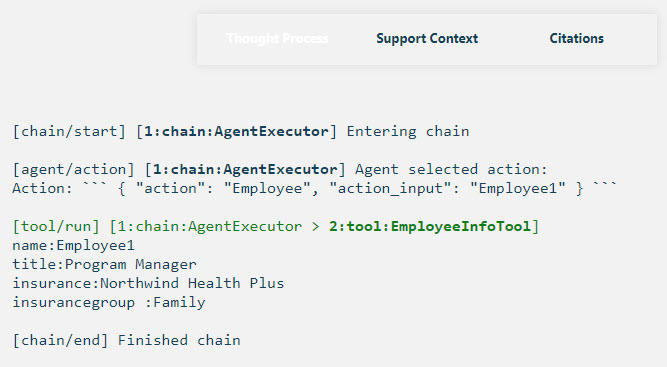Click the 'Action:' label before the JSON block
667x367 pixels.
(43, 188)
